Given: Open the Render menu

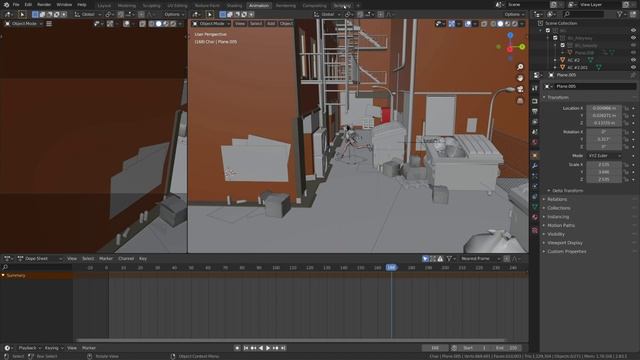Looking at the screenshot, I should point(44,5).
